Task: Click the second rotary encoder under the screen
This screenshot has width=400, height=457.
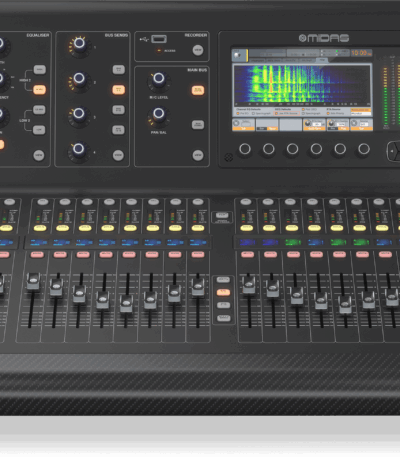Action: tap(269, 149)
